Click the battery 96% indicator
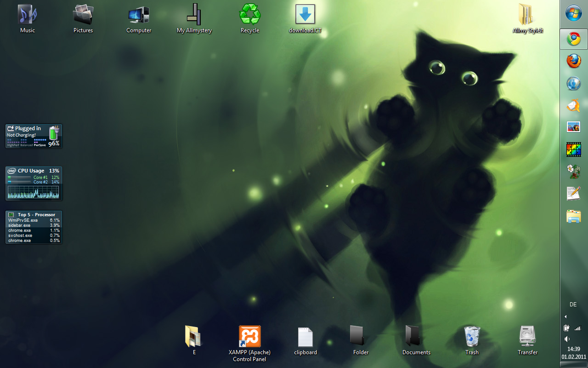 54,144
